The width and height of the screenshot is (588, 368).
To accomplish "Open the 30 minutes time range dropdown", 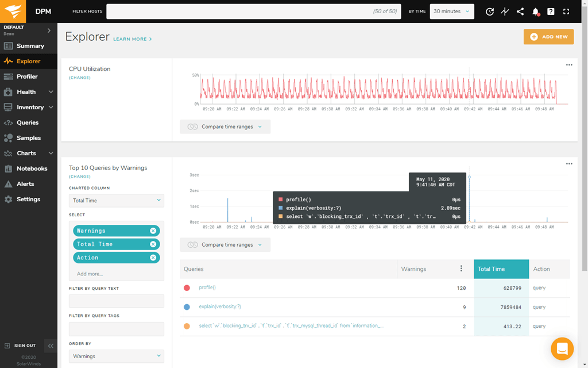I will tap(452, 11).
